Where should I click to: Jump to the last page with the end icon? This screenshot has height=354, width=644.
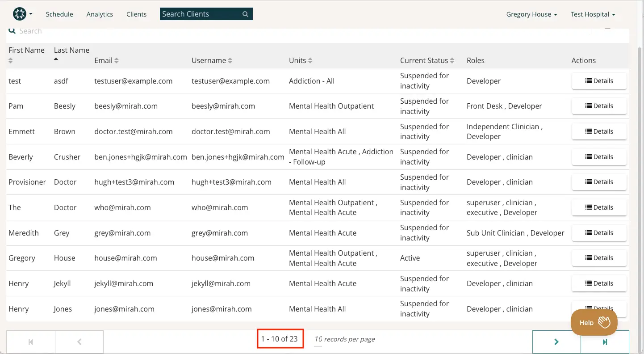click(x=605, y=341)
